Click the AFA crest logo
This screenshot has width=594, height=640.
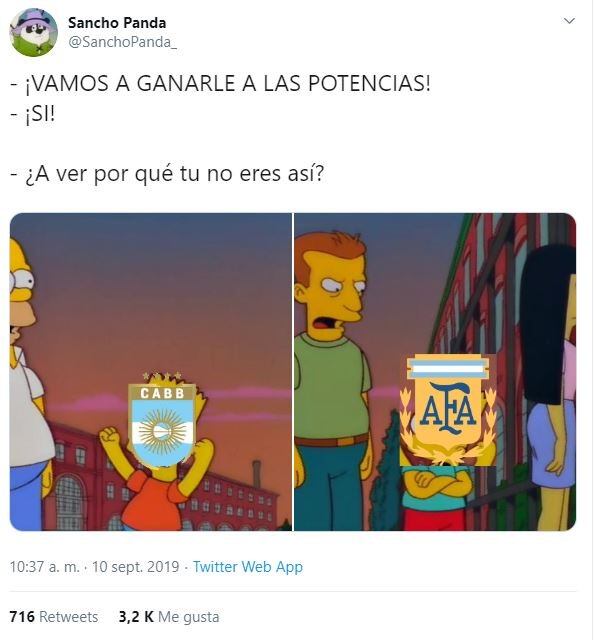click(447, 410)
